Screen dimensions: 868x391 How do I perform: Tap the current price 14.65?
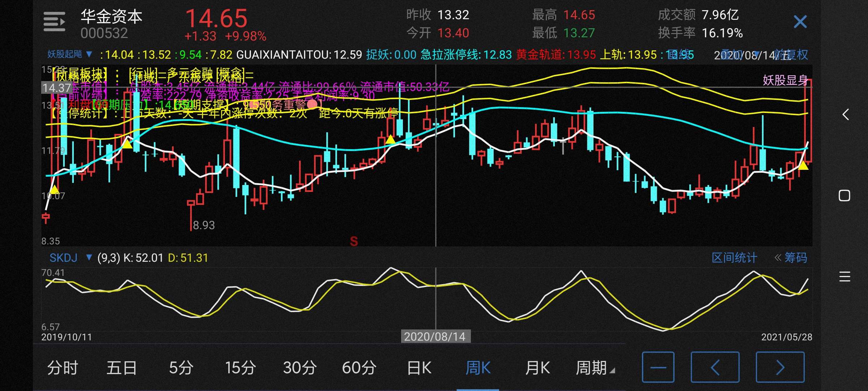pyautogui.click(x=216, y=19)
